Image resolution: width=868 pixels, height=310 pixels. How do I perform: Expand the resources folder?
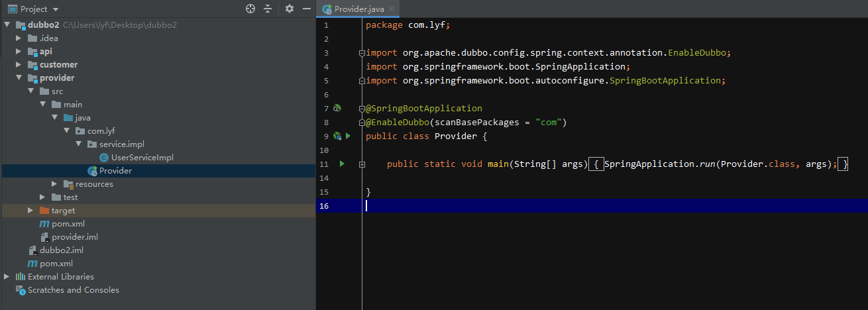tap(55, 184)
